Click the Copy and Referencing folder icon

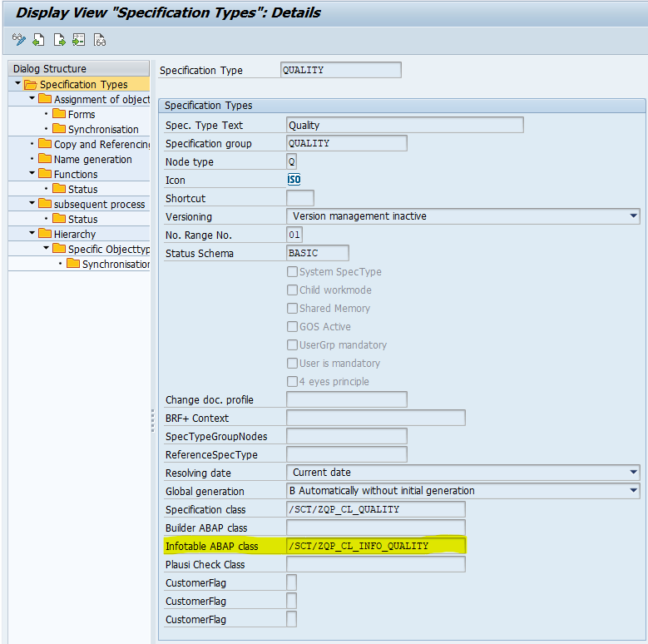45,144
